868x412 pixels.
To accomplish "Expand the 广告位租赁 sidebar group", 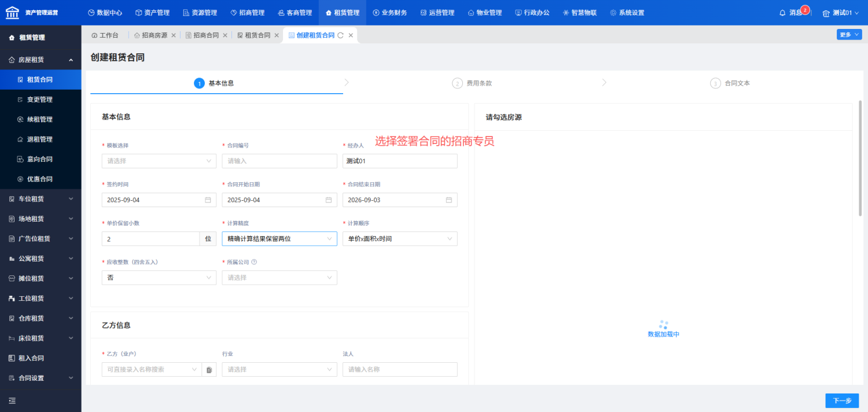I will [41, 238].
